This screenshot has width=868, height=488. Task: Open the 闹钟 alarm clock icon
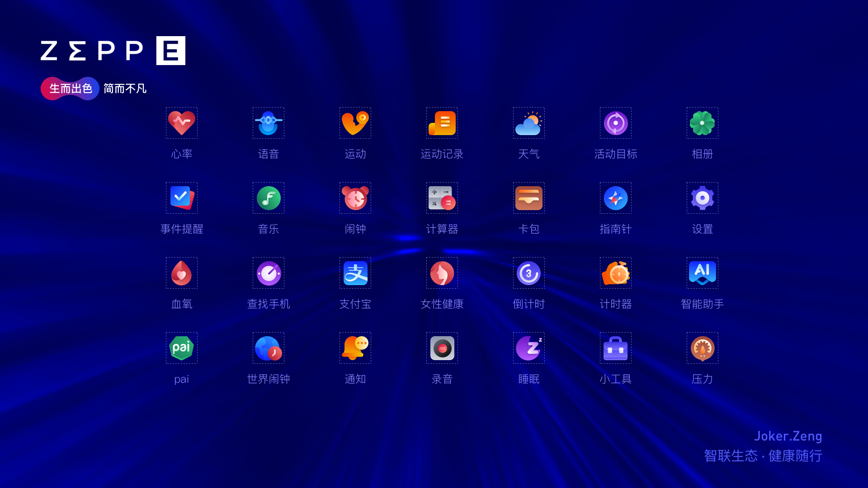(x=355, y=198)
